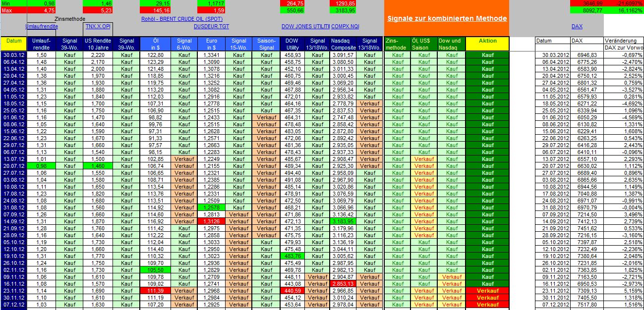Select the date cell 07.12.12
Viewport: 644px width, 310px height.
pyautogui.click(x=14, y=305)
